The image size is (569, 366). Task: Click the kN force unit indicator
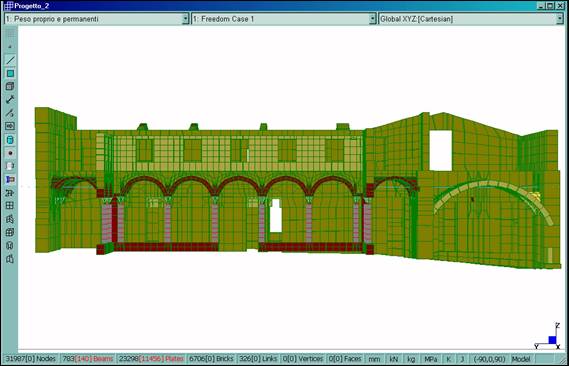[394, 359]
